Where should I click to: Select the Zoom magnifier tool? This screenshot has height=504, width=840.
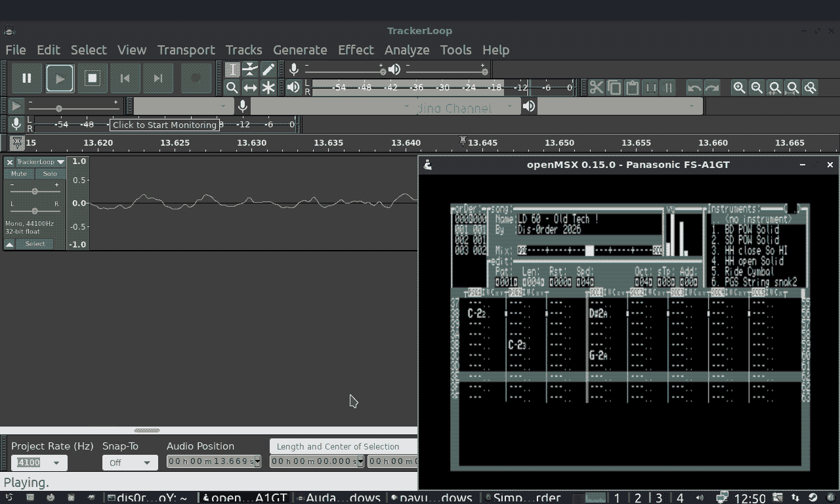(232, 87)
